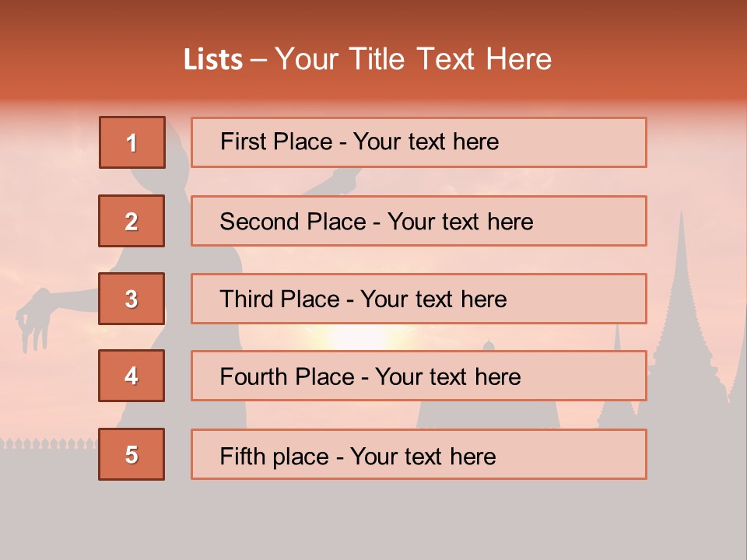Image resolution: width=747 pixels, height=560 pixels.
Task: Click "Your text here" in the fifth row
Action: point(423,456)
